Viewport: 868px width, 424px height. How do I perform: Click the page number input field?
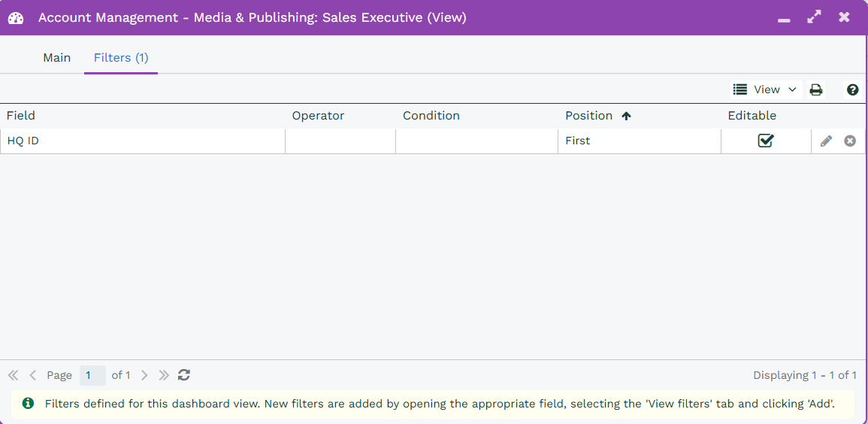(92, 375)
